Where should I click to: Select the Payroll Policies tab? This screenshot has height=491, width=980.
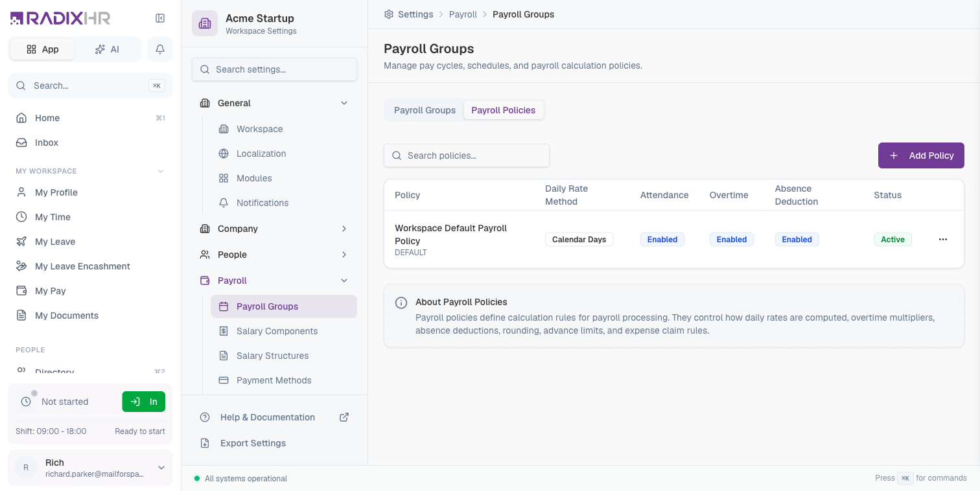[x=504, y=110]
